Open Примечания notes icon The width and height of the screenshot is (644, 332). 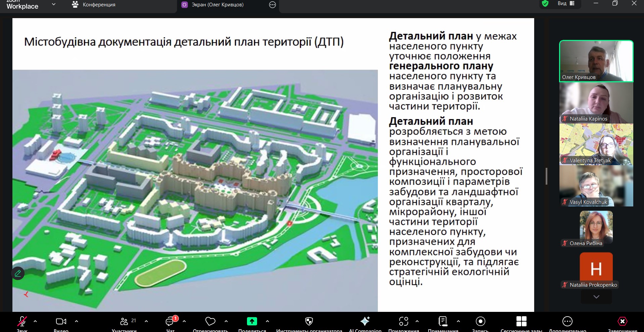(443, 322)
